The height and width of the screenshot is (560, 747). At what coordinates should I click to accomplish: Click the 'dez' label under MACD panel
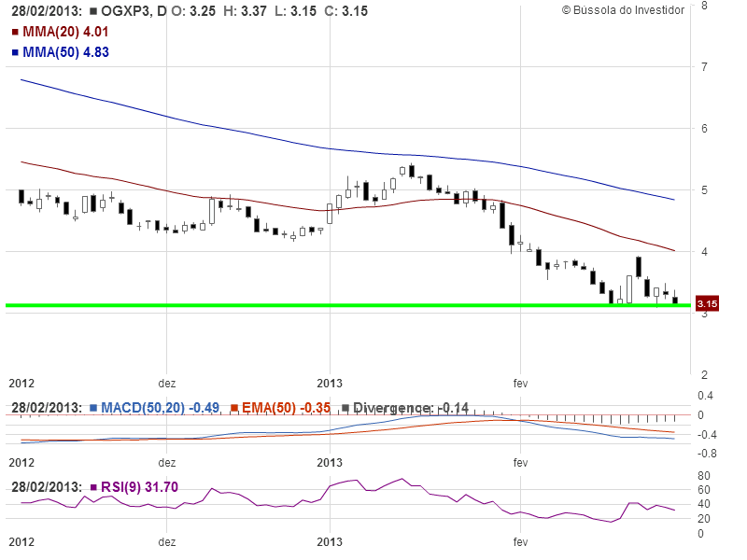[167, 463]
